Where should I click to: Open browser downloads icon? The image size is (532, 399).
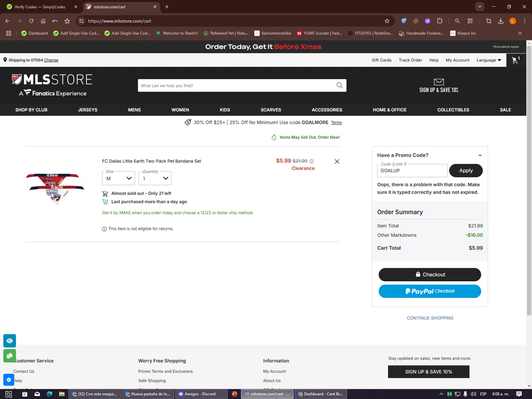(x=500, y=21)
